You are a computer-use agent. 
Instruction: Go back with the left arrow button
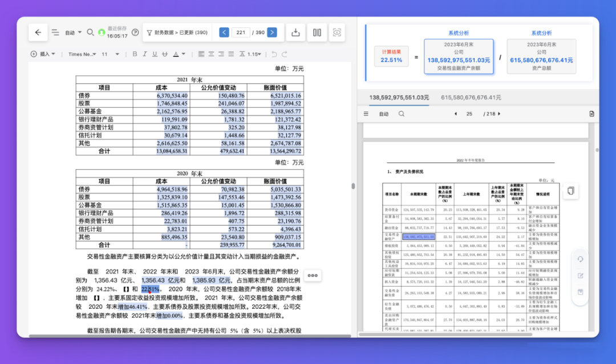tap(38, 32)
